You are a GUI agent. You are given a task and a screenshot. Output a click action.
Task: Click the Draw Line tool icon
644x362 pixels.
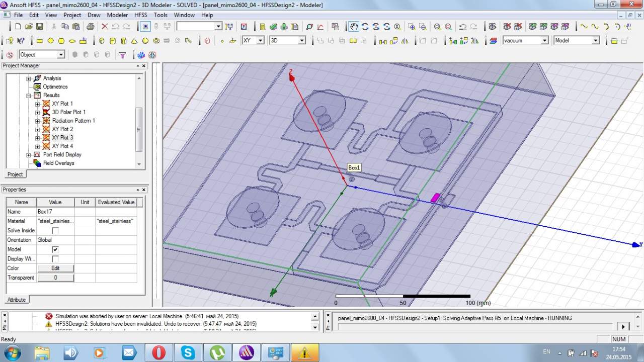point(584,27)
